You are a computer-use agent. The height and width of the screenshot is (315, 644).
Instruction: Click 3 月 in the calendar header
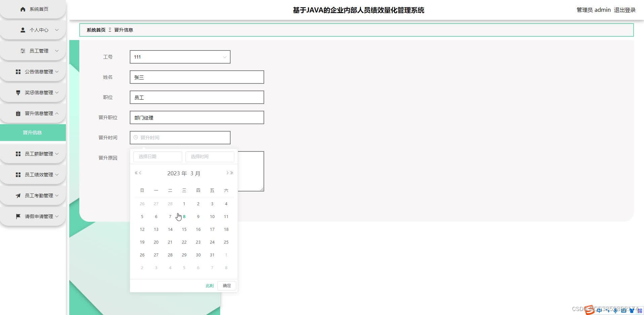click(x=195, y=173)
